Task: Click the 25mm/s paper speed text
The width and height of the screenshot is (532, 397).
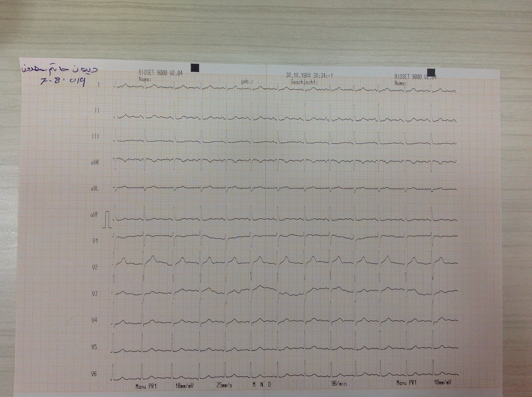Action: (x=224, y=385)
